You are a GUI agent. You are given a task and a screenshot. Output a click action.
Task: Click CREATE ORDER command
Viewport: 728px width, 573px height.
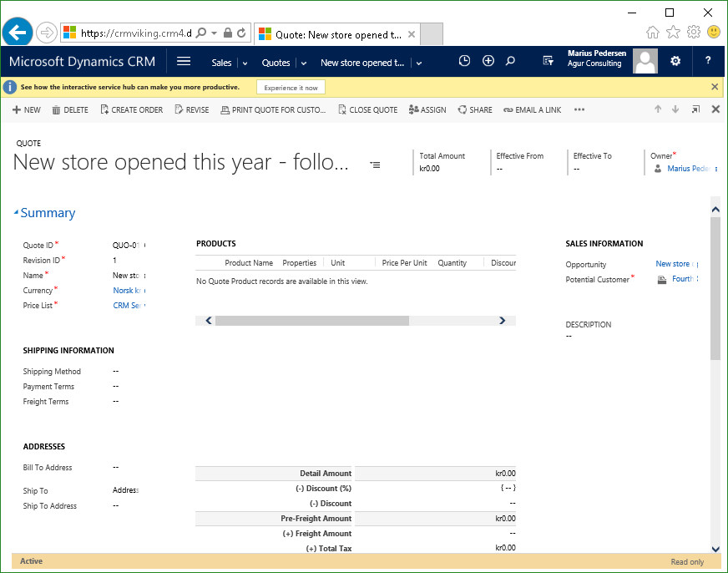point(132,110)
